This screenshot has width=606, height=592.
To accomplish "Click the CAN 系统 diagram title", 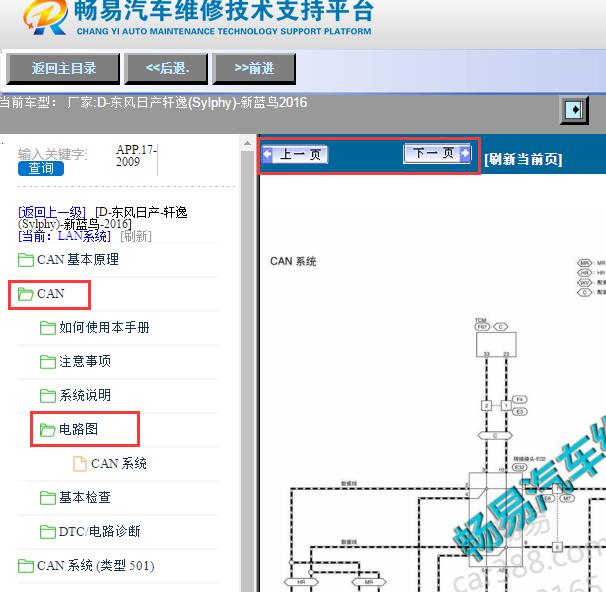I will click(x=293, y=262).
